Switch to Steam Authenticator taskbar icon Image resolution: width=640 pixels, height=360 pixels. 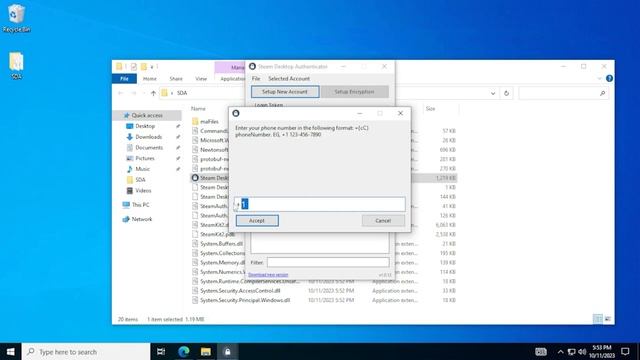point(227,351)
